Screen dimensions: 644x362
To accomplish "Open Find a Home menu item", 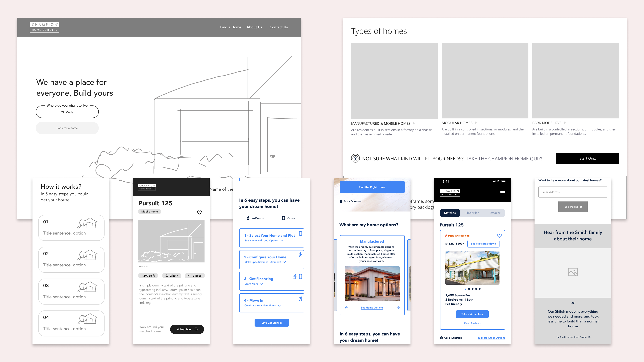I will click(231, 27).
